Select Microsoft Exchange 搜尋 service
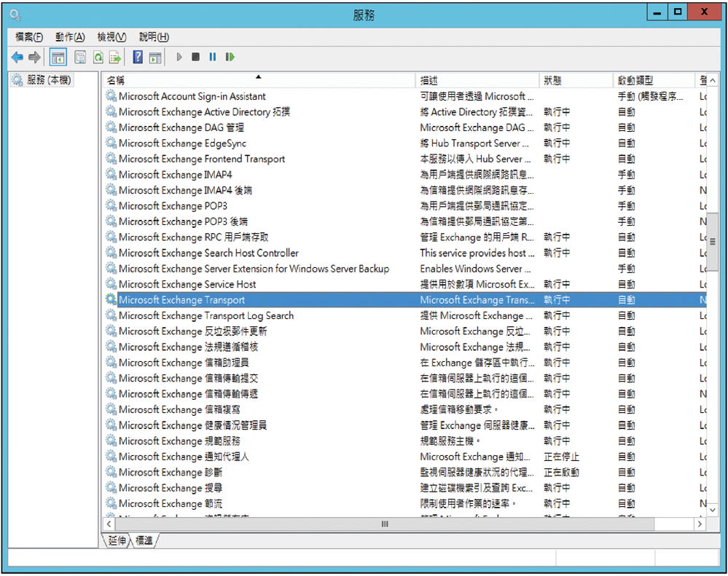Viewport: 728px width, 576px height. [x=404, y=488]
